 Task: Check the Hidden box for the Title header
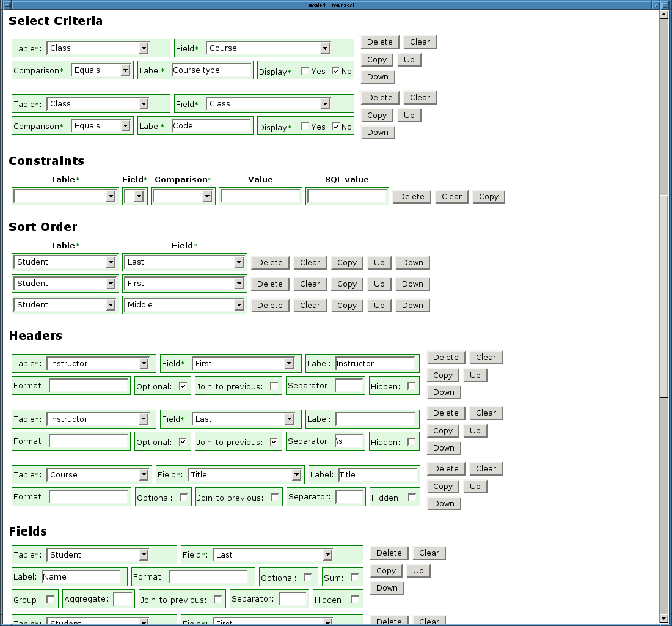pos(412,498)
